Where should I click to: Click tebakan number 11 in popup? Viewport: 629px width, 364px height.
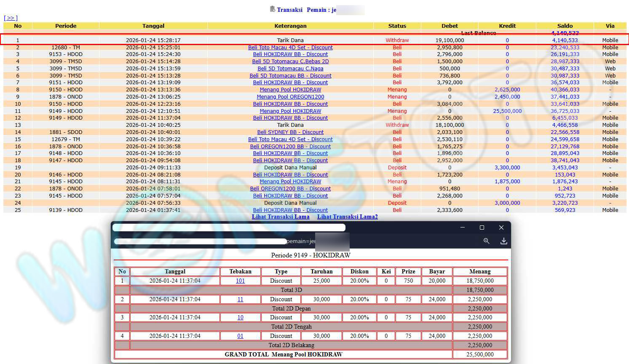coord(240,300)
